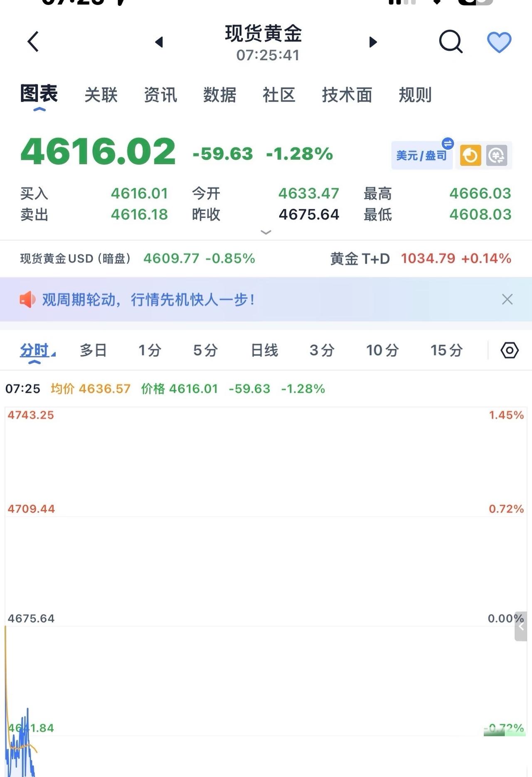This screenshot has height=777, width=532.
Task: Select the 多日 chart period
Action: pyautogui.click(x=93, y=350)
